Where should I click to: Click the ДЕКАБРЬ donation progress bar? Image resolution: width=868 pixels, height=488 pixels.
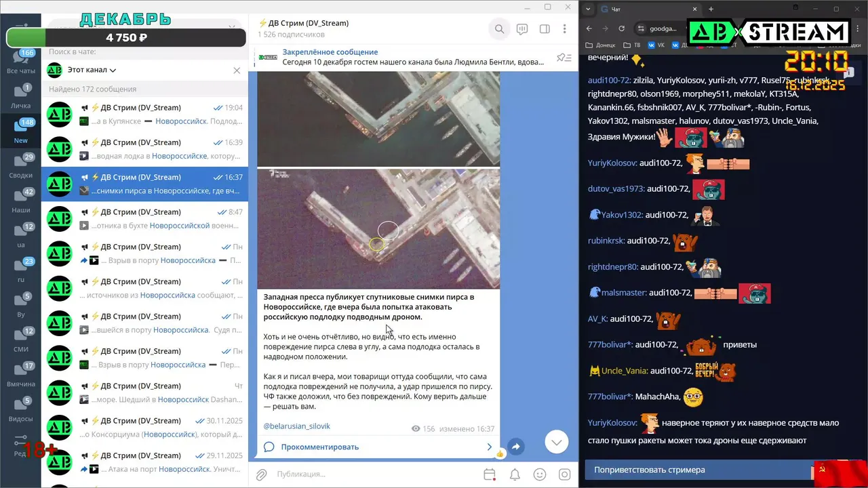pyautogui.click(x=126, y=38)
